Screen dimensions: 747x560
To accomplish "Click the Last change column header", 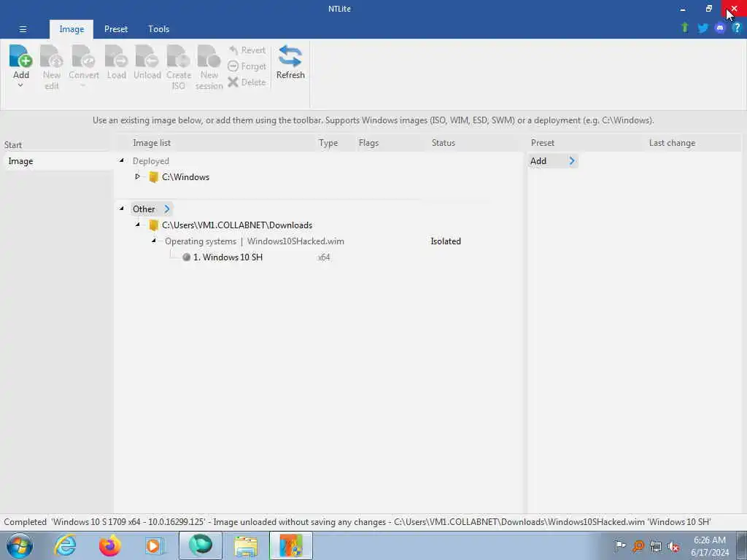I will [672, 143].
